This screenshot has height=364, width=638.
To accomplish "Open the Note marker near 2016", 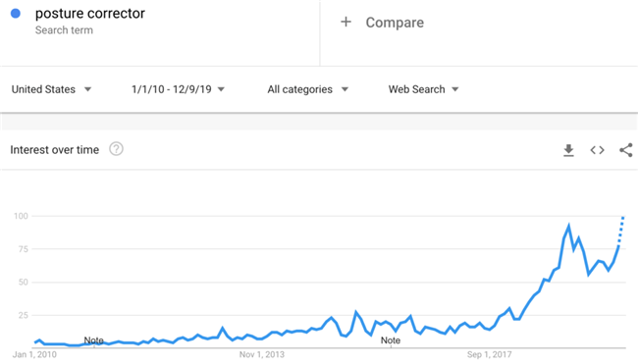I will coord(391,340).
